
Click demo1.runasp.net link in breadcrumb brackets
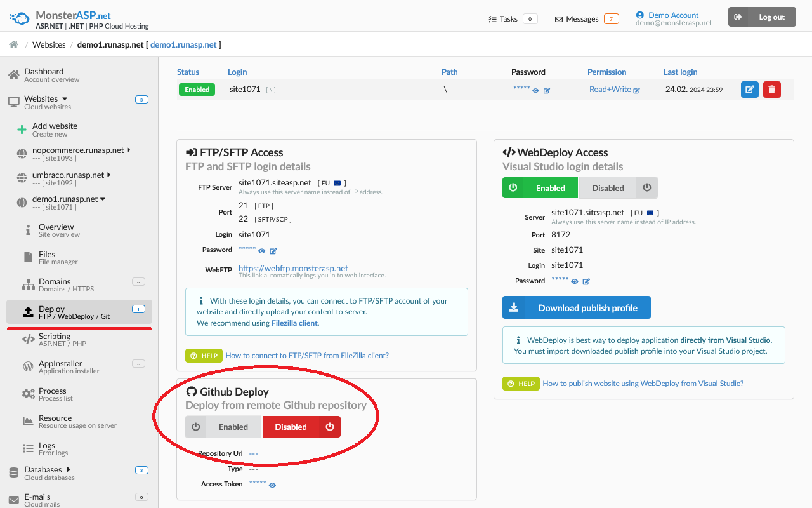point(183,44)
